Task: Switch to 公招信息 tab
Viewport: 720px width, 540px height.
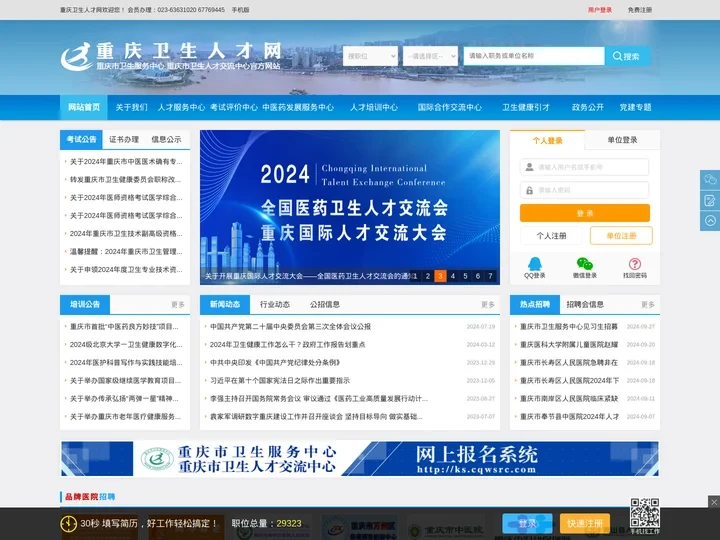Action: click(x=325, y=304)
